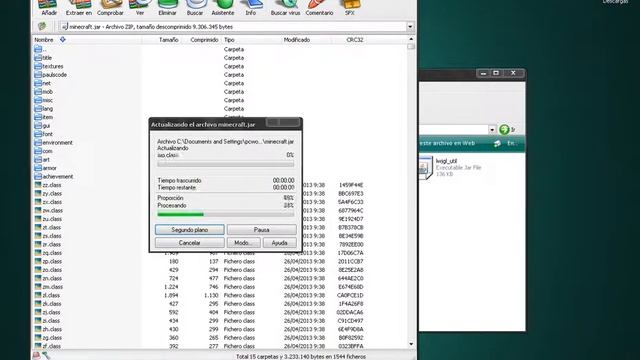Click the Cancelar button
The height and width of the screenshot is (360, 640).
click(x=190, y=243)
